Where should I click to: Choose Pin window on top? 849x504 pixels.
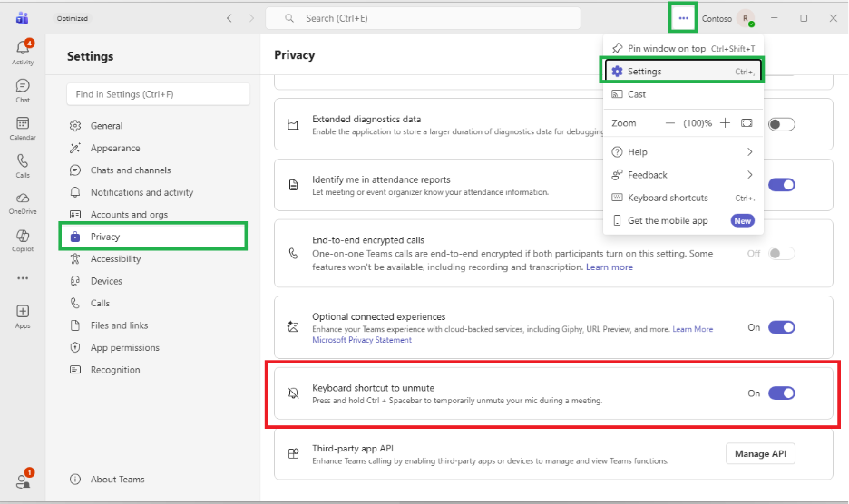[683, 48]
